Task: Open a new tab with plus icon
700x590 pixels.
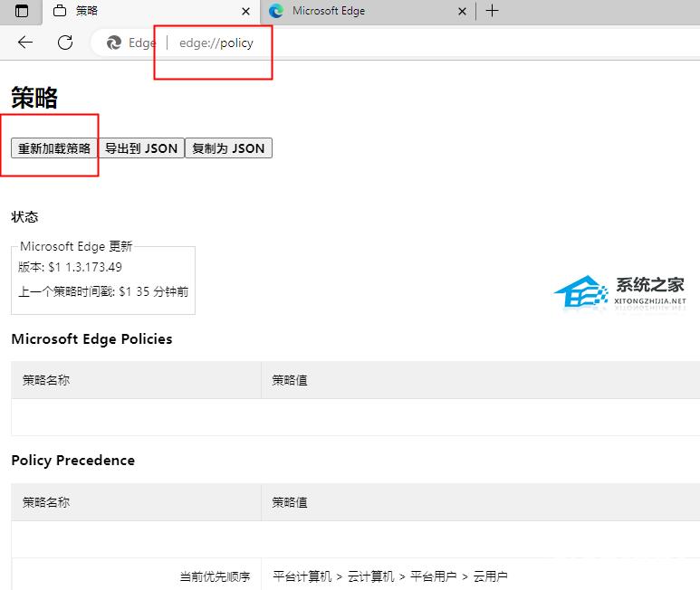Action: click(492, 11)
